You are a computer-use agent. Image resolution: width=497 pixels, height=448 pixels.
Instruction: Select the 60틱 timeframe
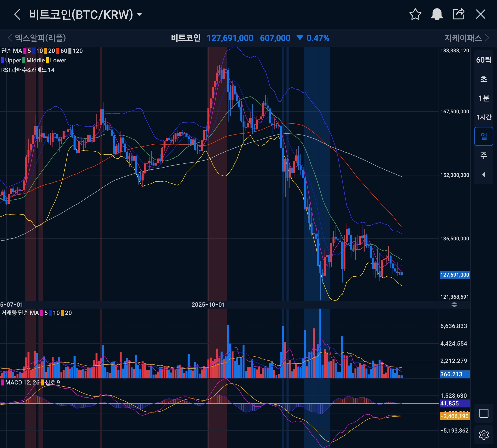(x=484, y=60)
